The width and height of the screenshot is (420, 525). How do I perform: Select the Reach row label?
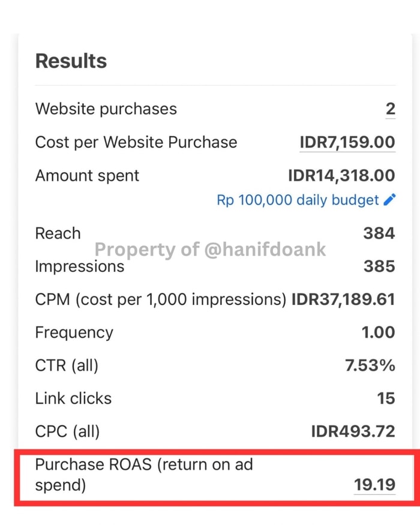58,233
